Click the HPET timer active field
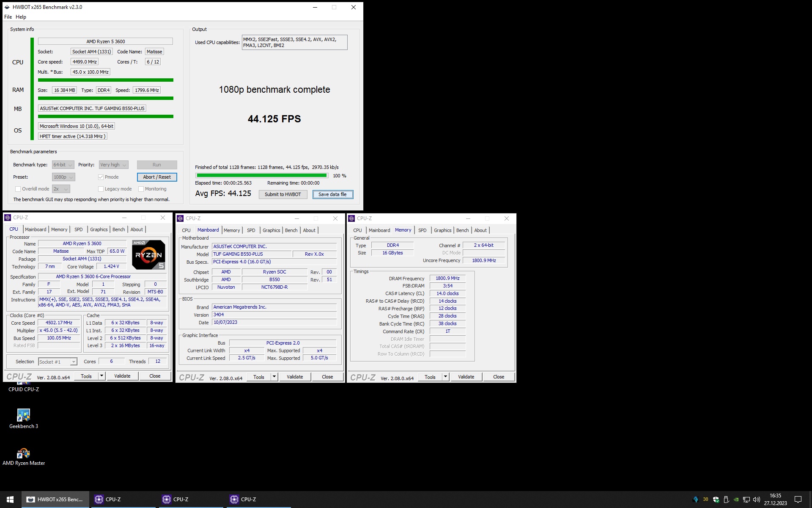812x508 pixels. 72,136
